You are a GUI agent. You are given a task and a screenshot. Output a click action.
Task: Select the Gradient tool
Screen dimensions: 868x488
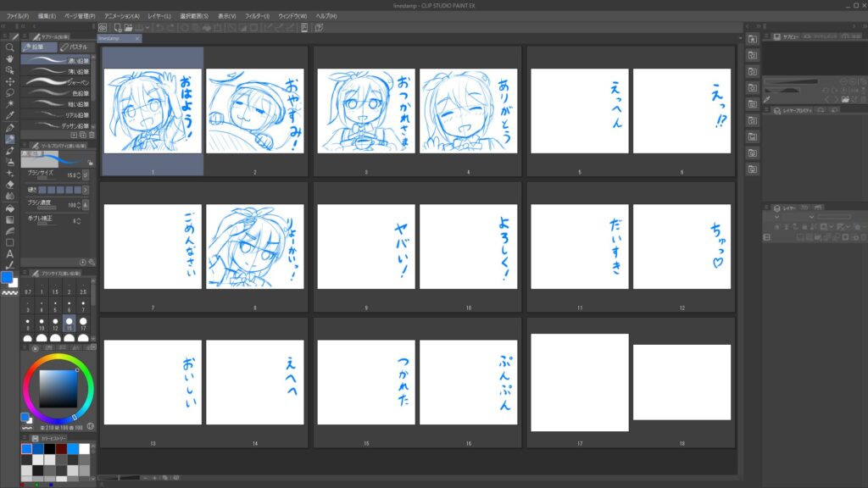(10, 219)
